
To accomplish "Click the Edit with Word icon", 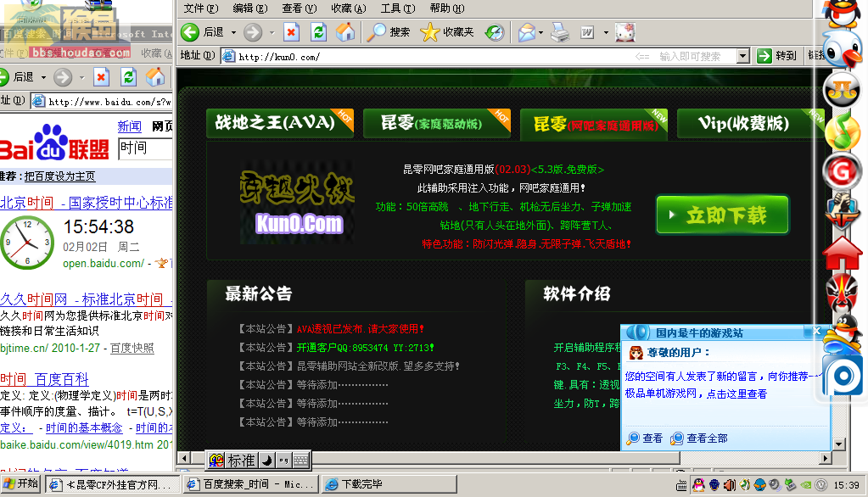I will click(x=587, y=33).
